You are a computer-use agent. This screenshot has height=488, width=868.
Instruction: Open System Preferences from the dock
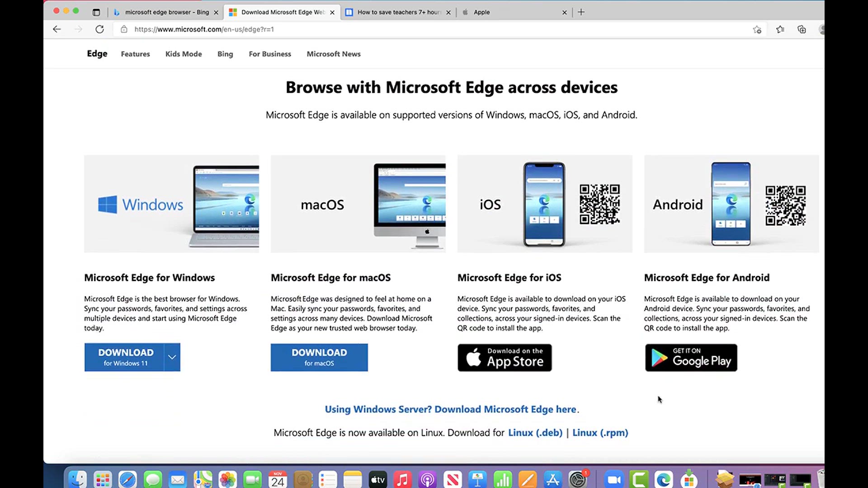click(578, 479)
